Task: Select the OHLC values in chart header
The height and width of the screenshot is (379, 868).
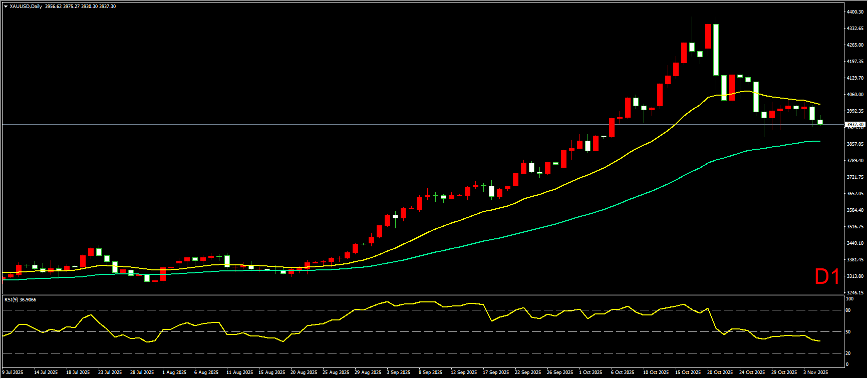Action: pyautogui.click(x=80, y=7)
